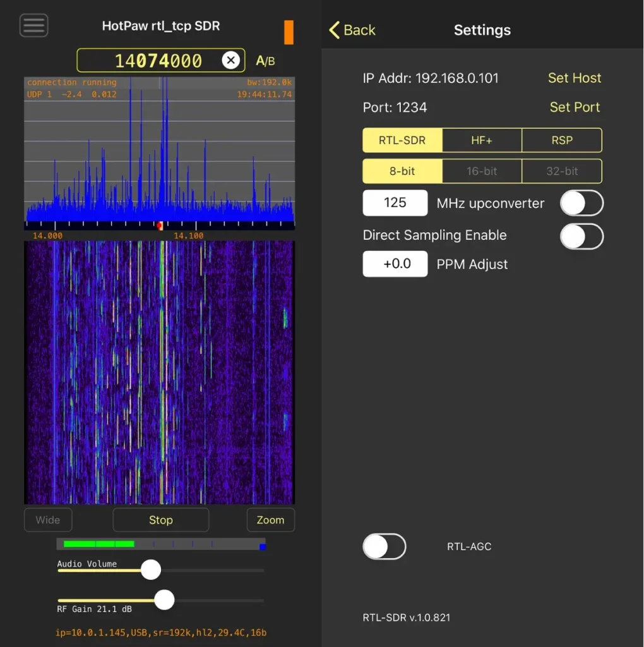Click the 'RF Gain 21.1 dB' label
The image size is (644, 647).
pyautogui.click(x=95, y=609)
